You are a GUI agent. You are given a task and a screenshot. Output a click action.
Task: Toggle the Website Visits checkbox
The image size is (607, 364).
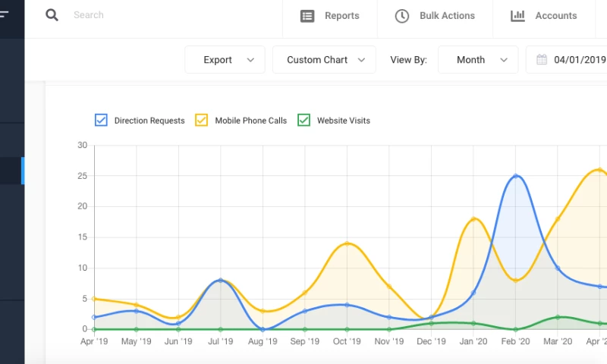pos(303,120)
